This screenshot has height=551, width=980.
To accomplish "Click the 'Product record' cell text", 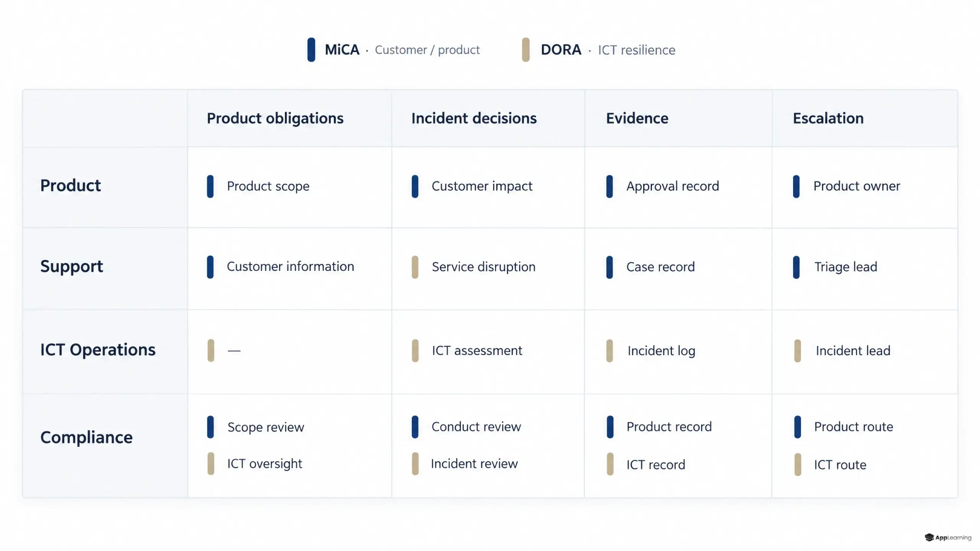I will click(669, 427).
